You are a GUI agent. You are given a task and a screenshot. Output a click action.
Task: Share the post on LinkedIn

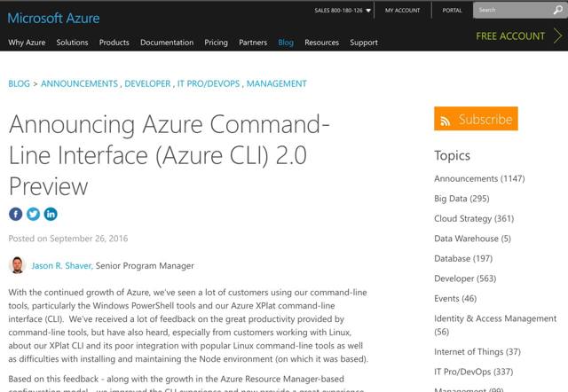[x=51, y=214]
